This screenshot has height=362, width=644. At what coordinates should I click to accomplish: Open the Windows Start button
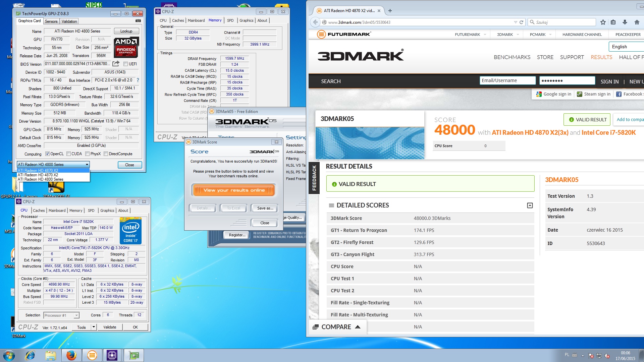click(x=9, y=355)
